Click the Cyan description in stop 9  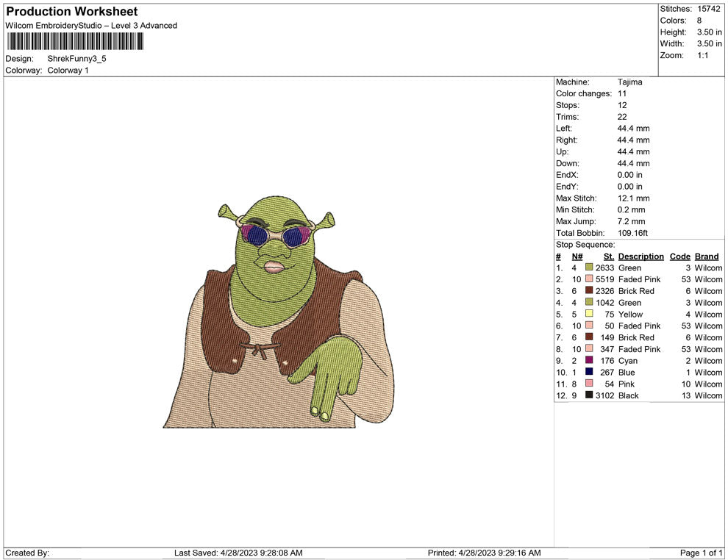pos(628,361)
